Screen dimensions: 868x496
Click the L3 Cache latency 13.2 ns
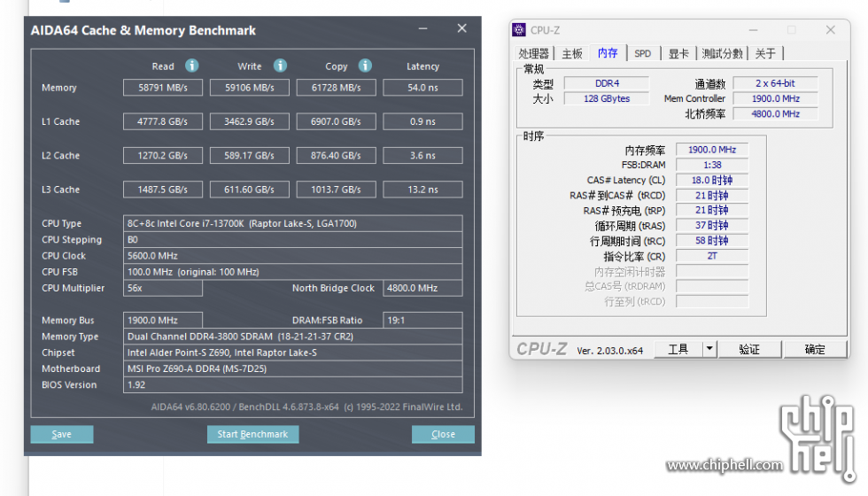[x=423, y=190]
